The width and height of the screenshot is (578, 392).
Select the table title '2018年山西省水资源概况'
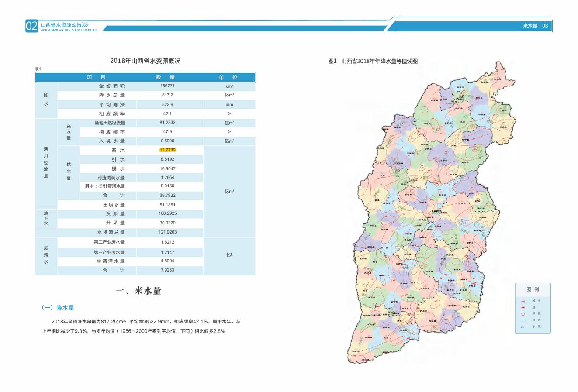[x=145, y=61]
